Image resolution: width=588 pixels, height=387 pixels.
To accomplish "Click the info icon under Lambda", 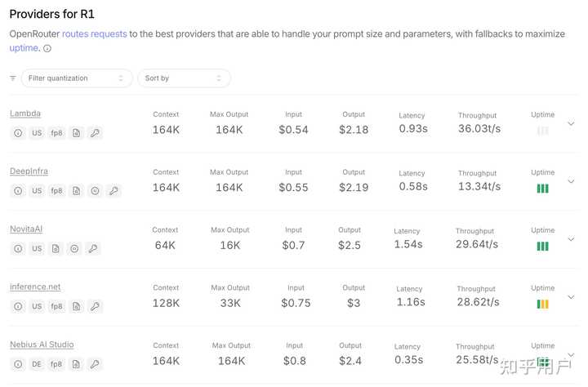I will coord(18,133).
